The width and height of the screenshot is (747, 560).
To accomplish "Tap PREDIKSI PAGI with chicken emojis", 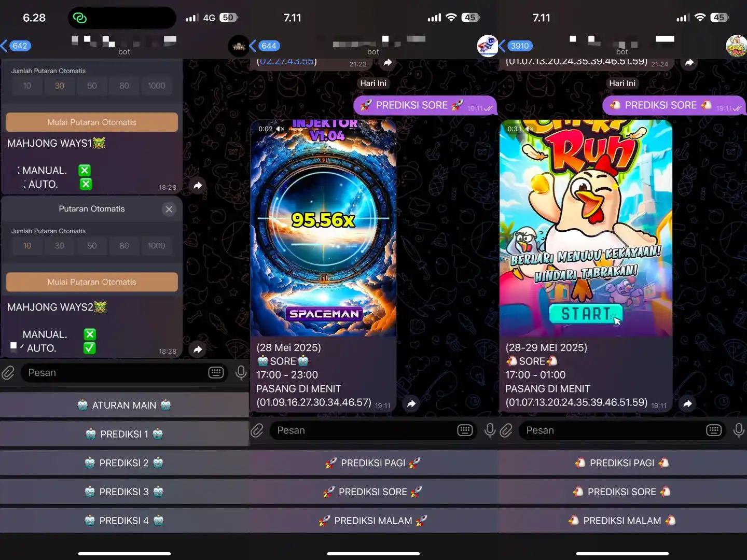I will coord(622,463).
